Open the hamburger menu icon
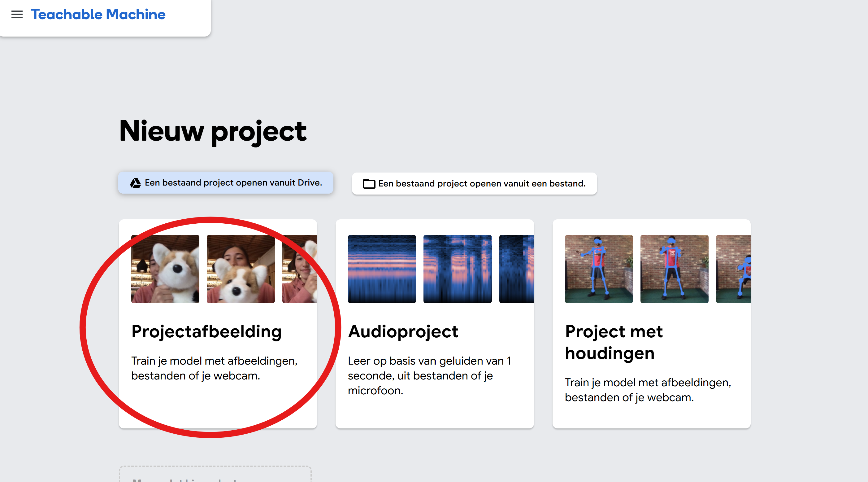Viewport: 868px width, 482px height. click(17, 15)
